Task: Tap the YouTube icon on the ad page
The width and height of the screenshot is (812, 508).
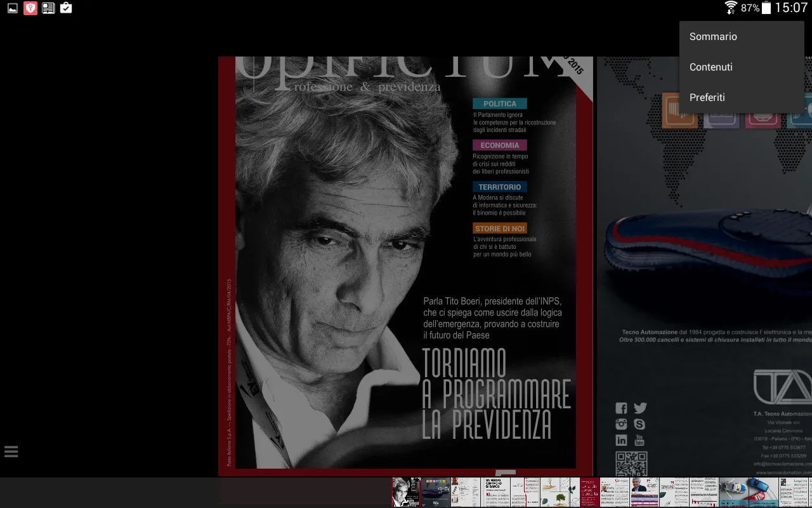Action: tap(639, 440)
